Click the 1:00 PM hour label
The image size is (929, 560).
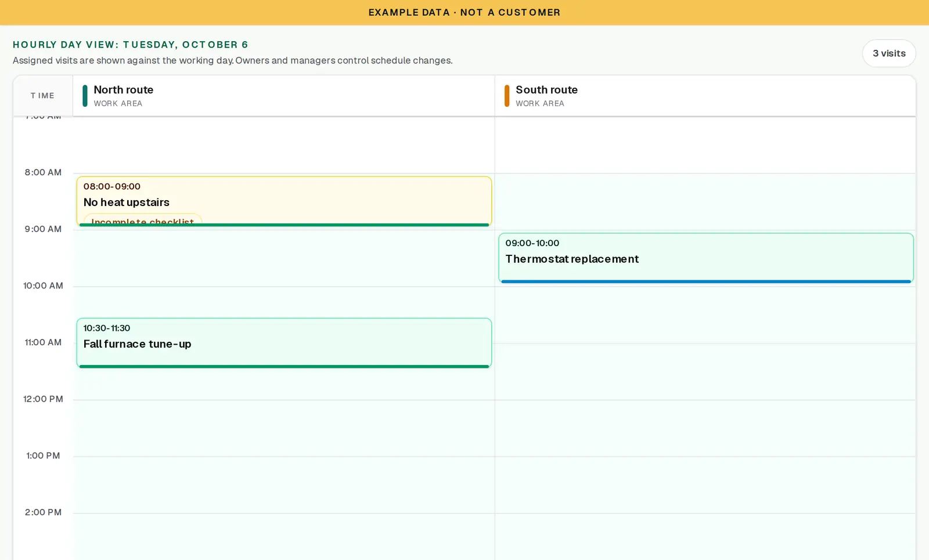coord(43,456)
